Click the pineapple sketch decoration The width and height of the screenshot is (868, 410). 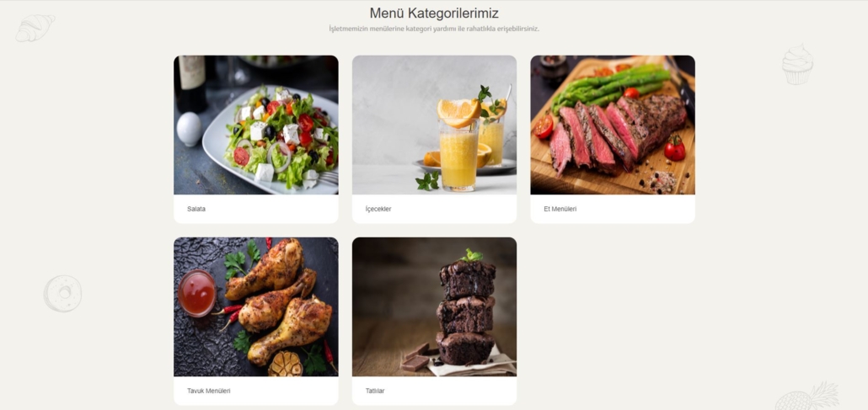(807, 397)
